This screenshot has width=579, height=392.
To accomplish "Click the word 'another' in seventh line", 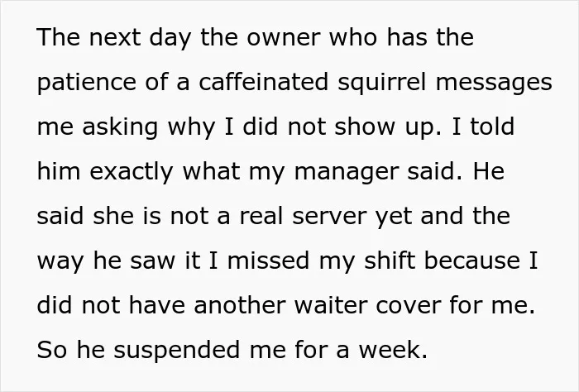I will click(x=240, y=305).
